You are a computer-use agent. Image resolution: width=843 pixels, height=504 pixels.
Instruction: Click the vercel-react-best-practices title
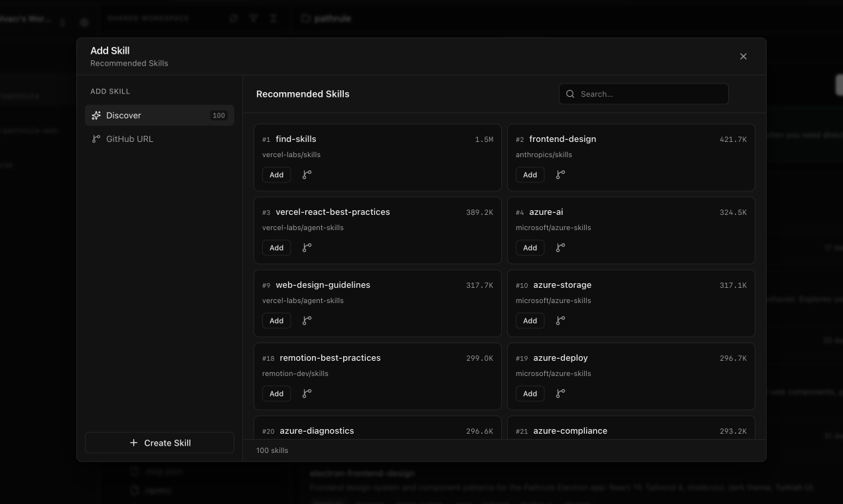click(333, 212)
